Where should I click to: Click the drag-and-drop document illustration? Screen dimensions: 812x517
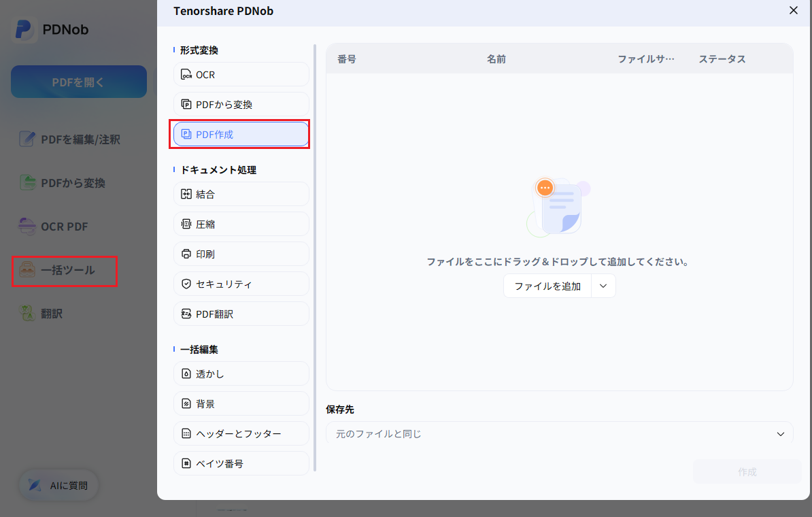click(558, 207)
